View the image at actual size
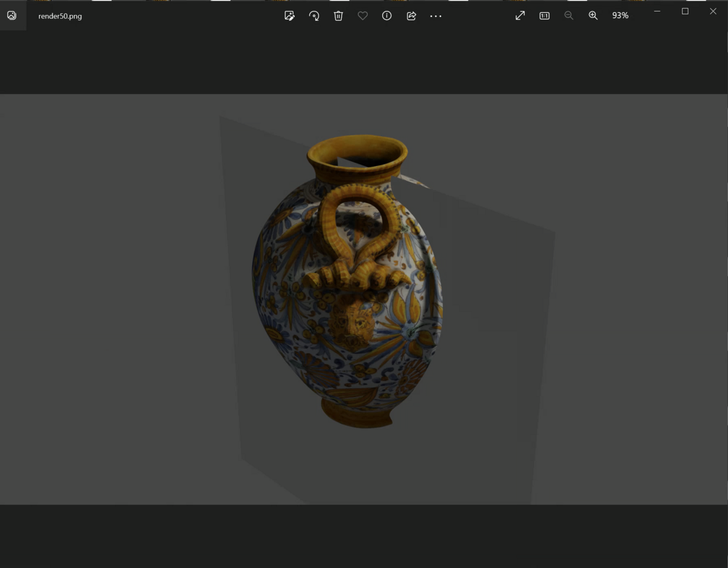The height and width of the screenshot is (568, 728). tap(544, 16)
